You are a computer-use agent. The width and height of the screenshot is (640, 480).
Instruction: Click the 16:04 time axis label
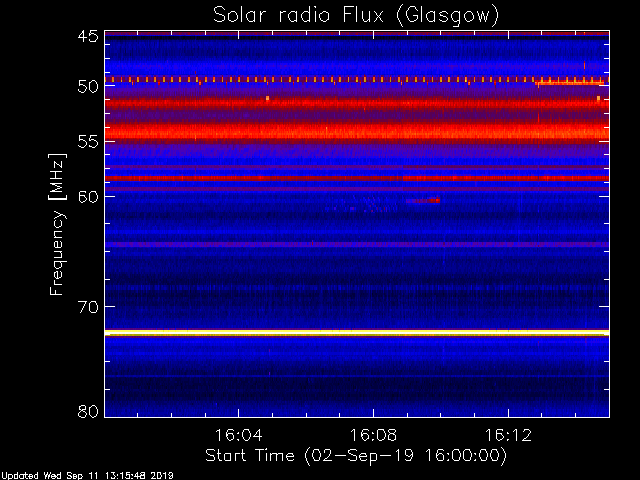(238, 435)
